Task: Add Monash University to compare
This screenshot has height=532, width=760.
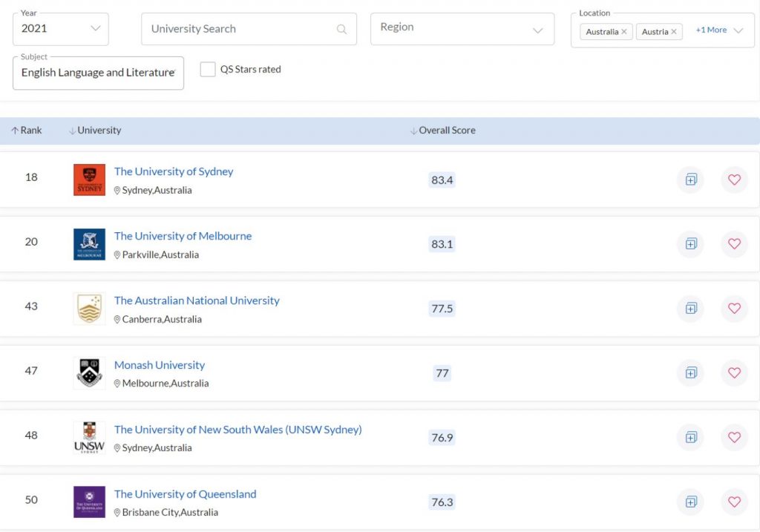Action: pos(691,372)
